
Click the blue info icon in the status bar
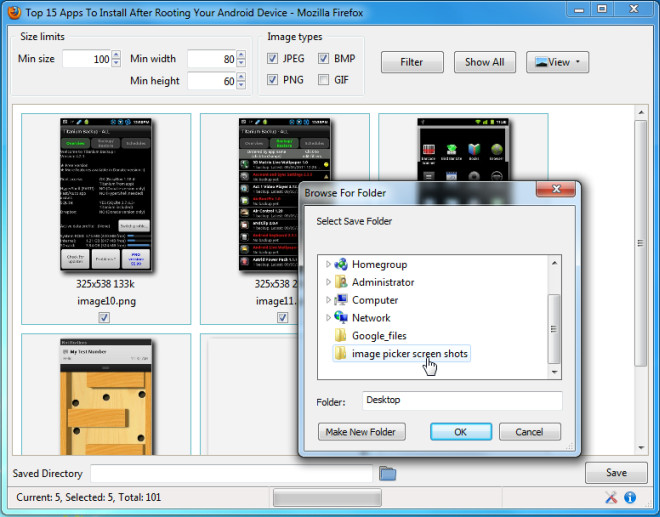pyautogui.click(x=630, y=497)
